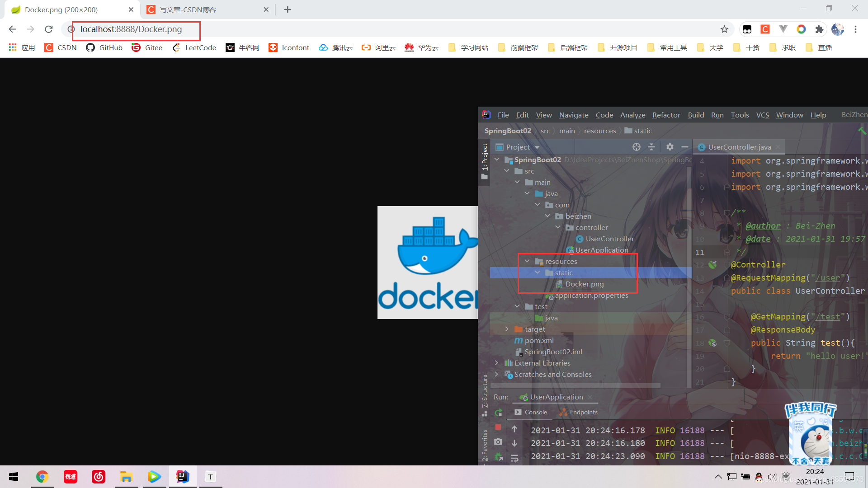
Task: Open the Chrome extensions puzzle icon
Action: click(x=819, y=29)
